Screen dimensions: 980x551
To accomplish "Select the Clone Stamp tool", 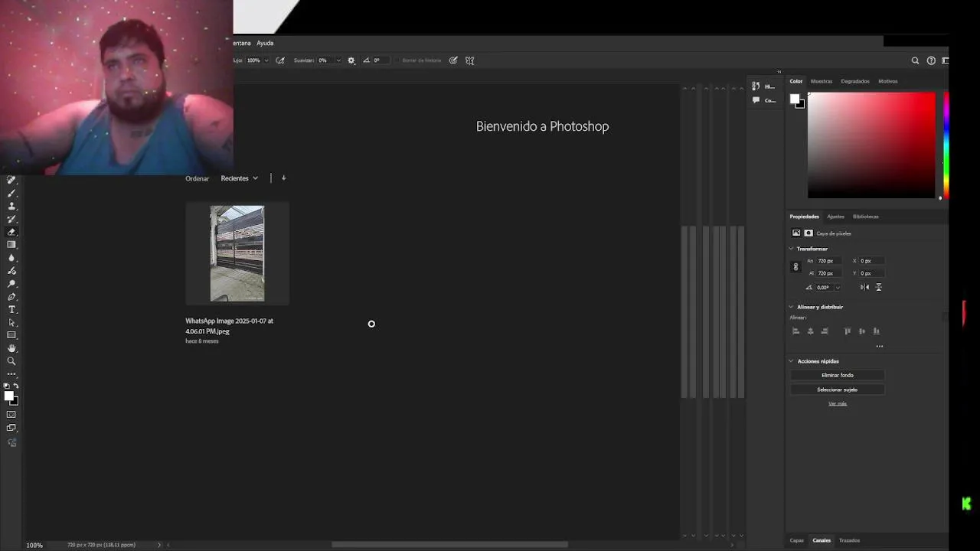I will coord(11,206).
